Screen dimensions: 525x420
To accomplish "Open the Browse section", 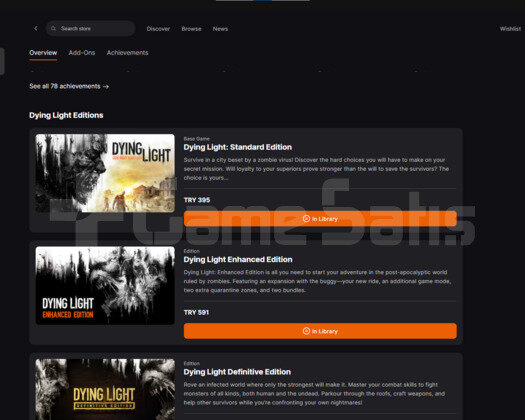I will (192, 29).
